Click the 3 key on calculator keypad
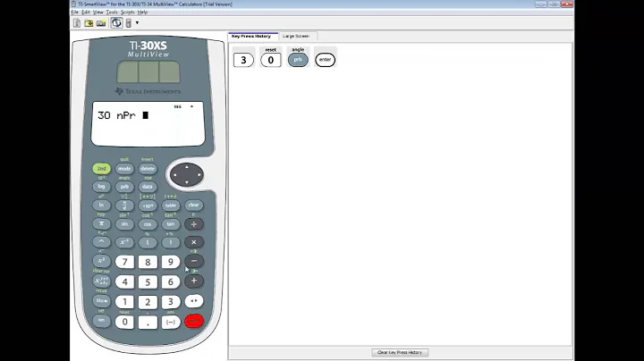The width and height of the screenshot is (644, 361). click(171, 302)
